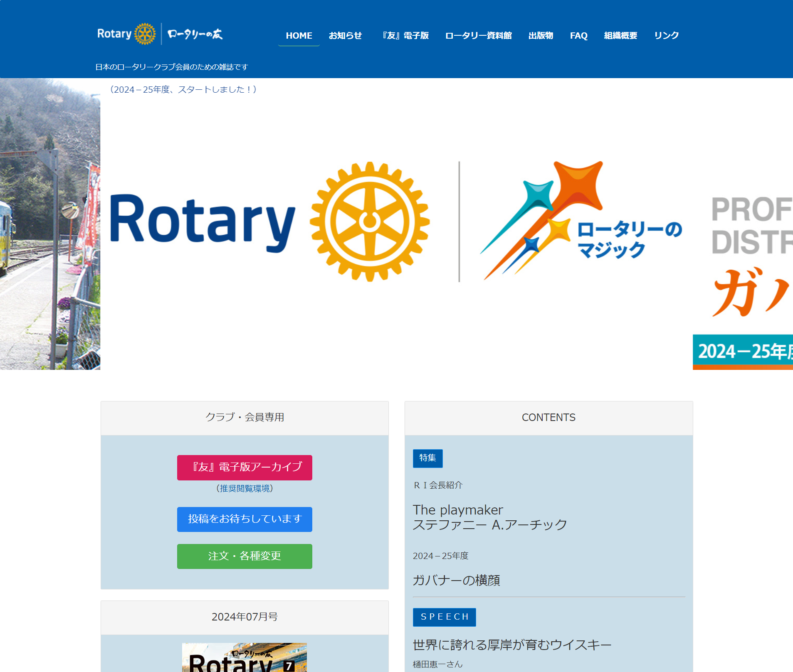Screen dimensions: 793x672
Task: Select the 出版物 menu item
Action: coord(541,36)
